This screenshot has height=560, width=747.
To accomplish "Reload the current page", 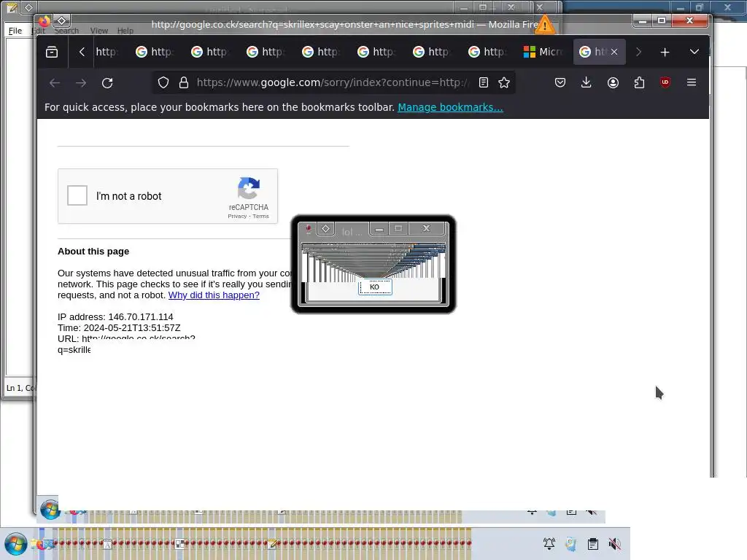I will (107, 83).
